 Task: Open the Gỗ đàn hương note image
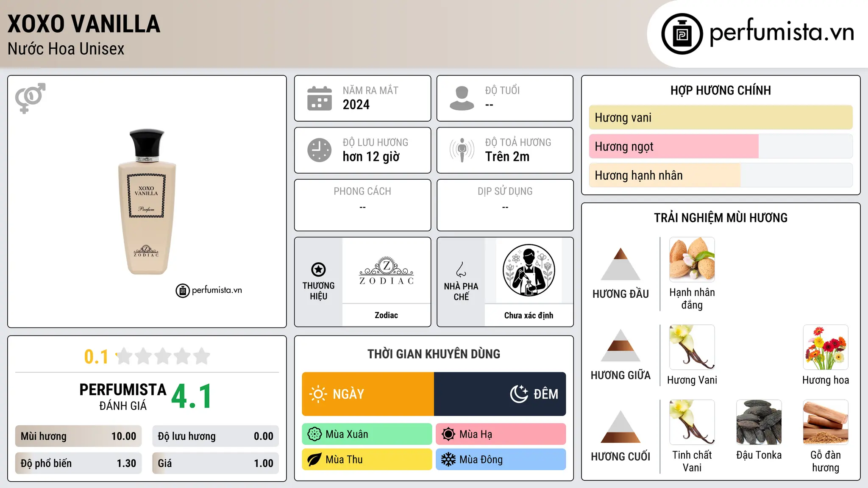pyautogui.click(x=826, y=422)
